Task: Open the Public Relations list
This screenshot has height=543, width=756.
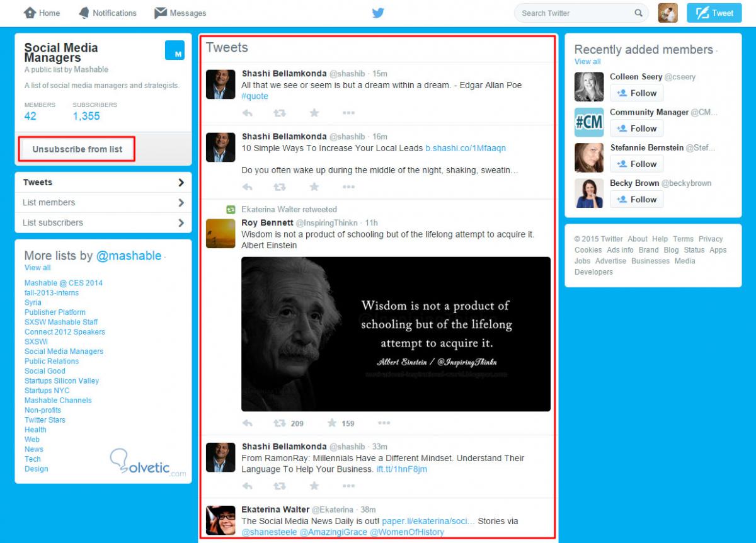Action: pyautogui.click(x=52, y=362)
